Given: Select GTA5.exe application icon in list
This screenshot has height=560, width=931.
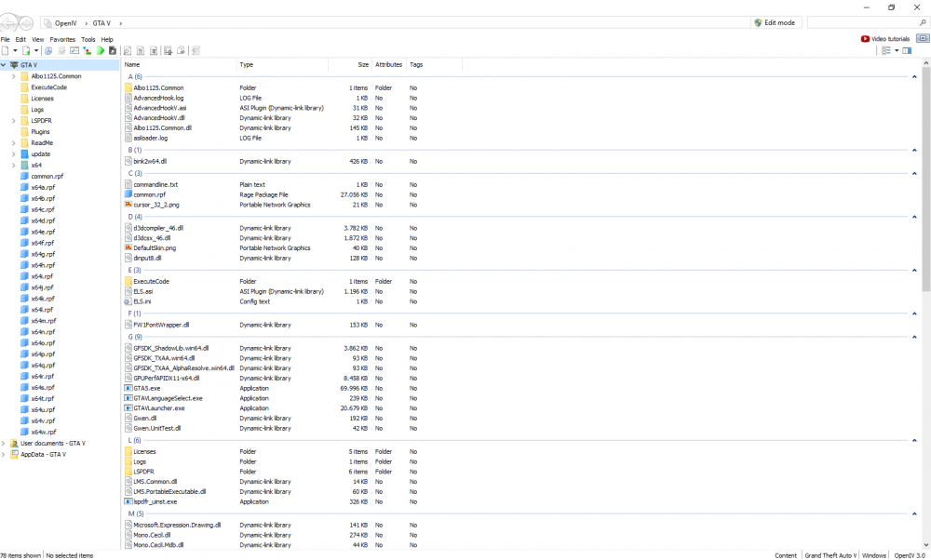Looking at the screenshot, I should (128, 388).
